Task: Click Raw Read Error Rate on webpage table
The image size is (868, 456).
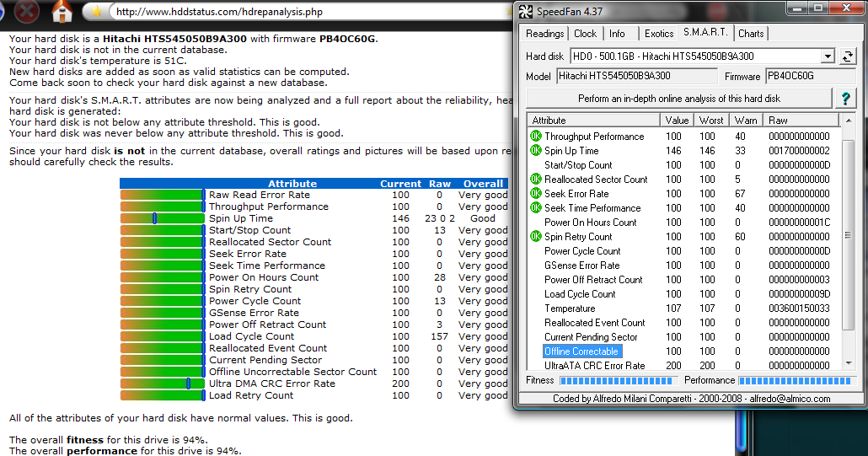Action: click(x=259, y=195)
